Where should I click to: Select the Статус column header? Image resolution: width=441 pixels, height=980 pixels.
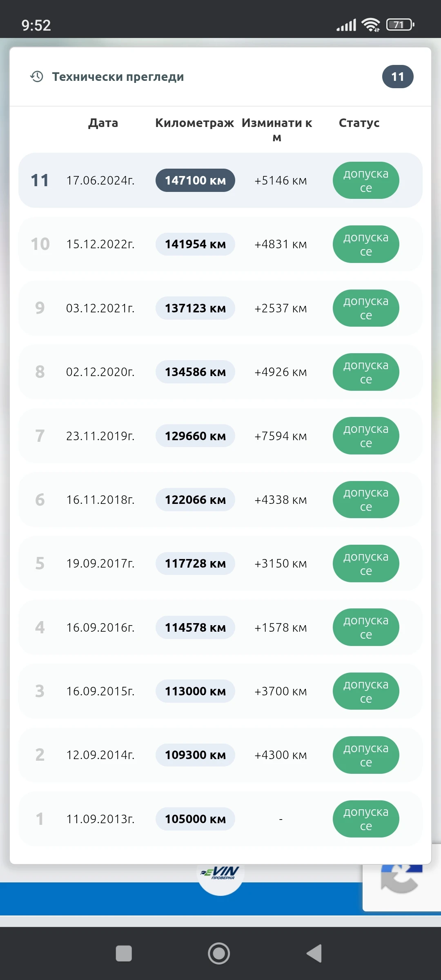[359, 123]
